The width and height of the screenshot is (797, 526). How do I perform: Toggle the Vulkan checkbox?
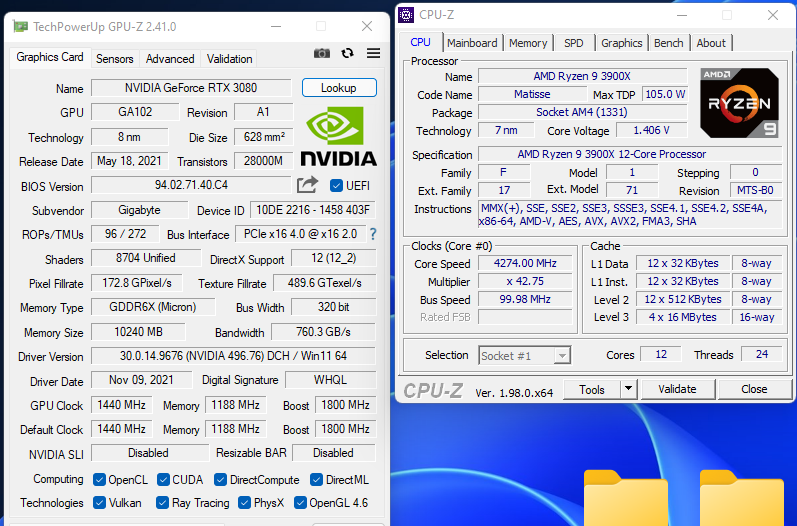coord(100,503)
